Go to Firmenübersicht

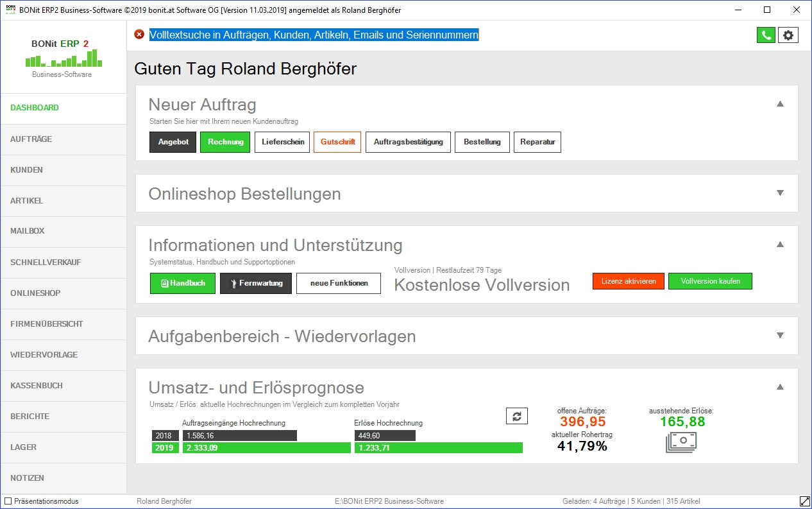[63, 324]
